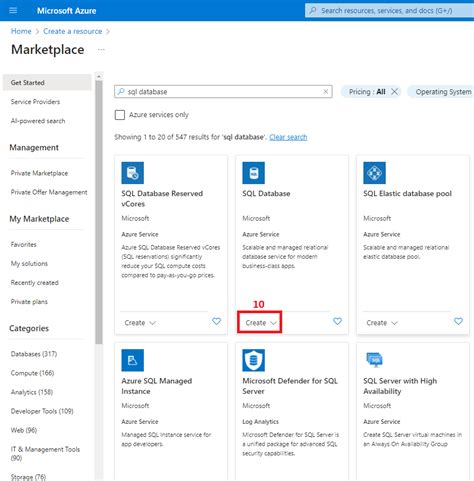Favorite the SQL Database card with heart
Viewport: 474px width, 481px height.
337,321
